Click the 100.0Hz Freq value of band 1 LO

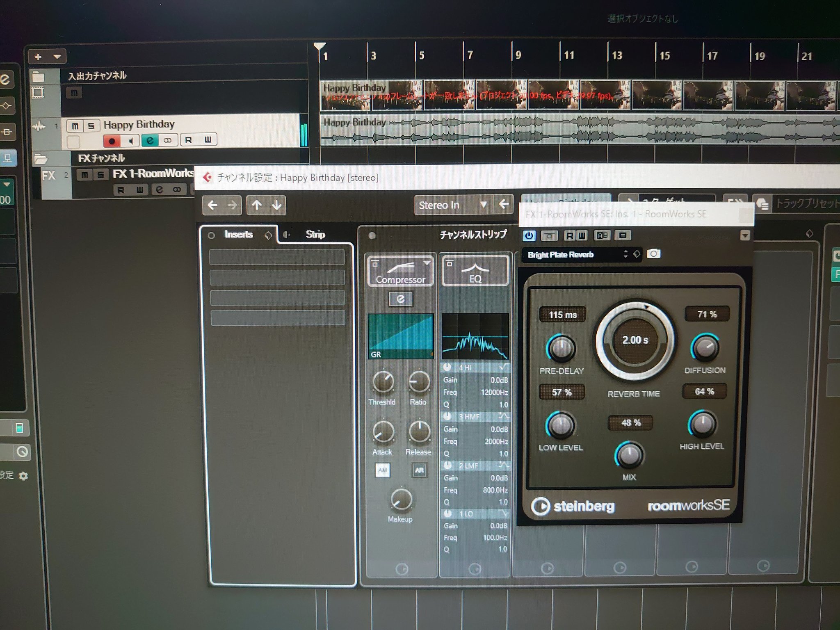coord(495,538)
